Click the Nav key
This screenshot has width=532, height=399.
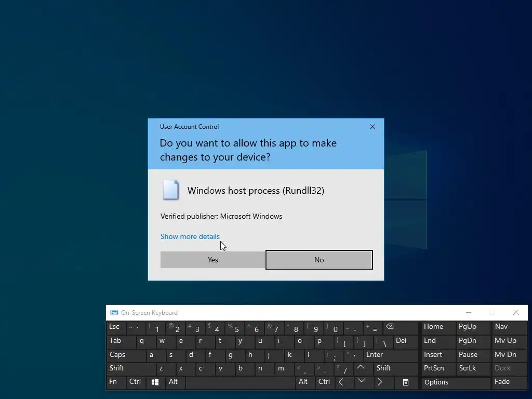point(509,327)
